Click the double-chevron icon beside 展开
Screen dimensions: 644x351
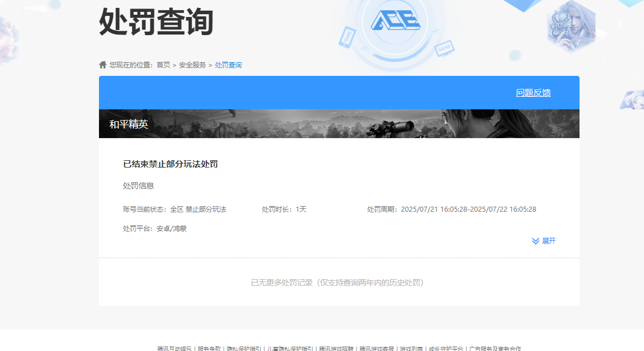535,241
